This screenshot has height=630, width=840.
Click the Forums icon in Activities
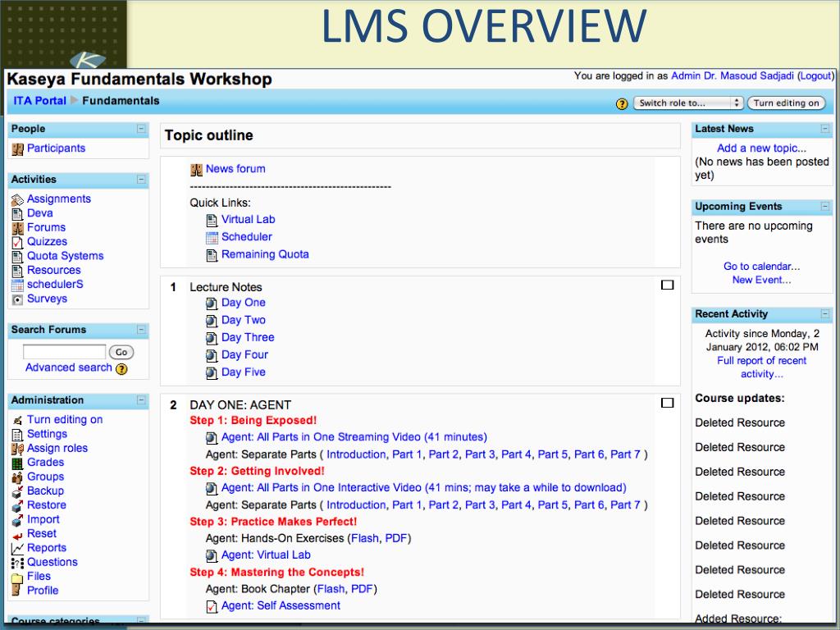click(x=18, y=228)
